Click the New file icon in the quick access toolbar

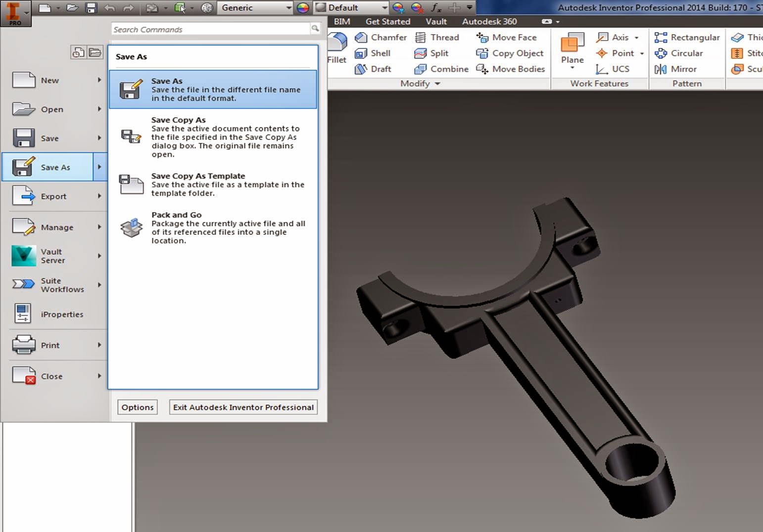[45, 7]
